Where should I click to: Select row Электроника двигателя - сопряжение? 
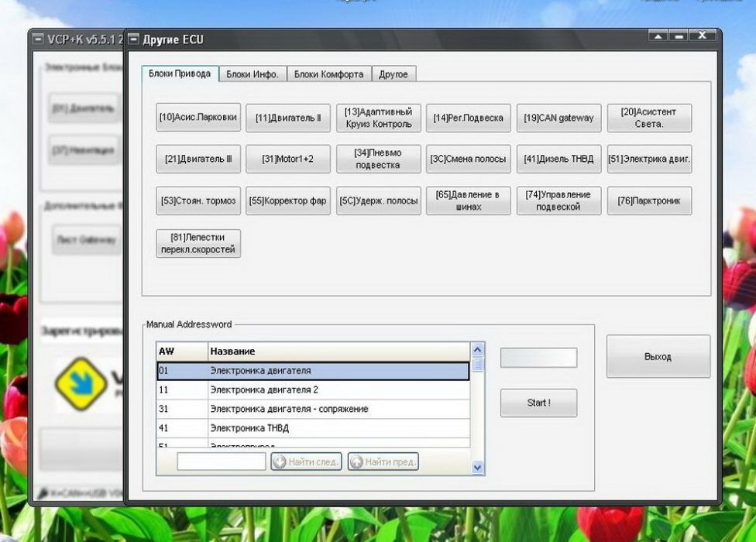point(313,409)
